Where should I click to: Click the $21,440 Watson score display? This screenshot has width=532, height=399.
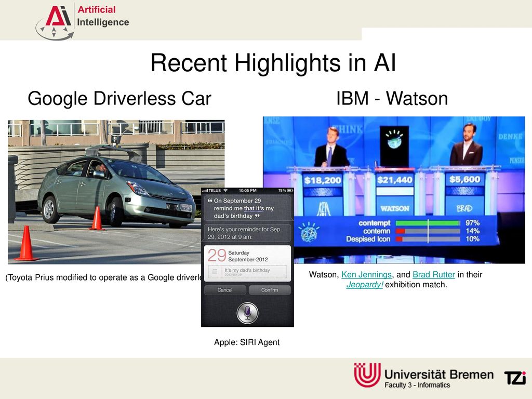pyautogui.click(x=395, y=180)
